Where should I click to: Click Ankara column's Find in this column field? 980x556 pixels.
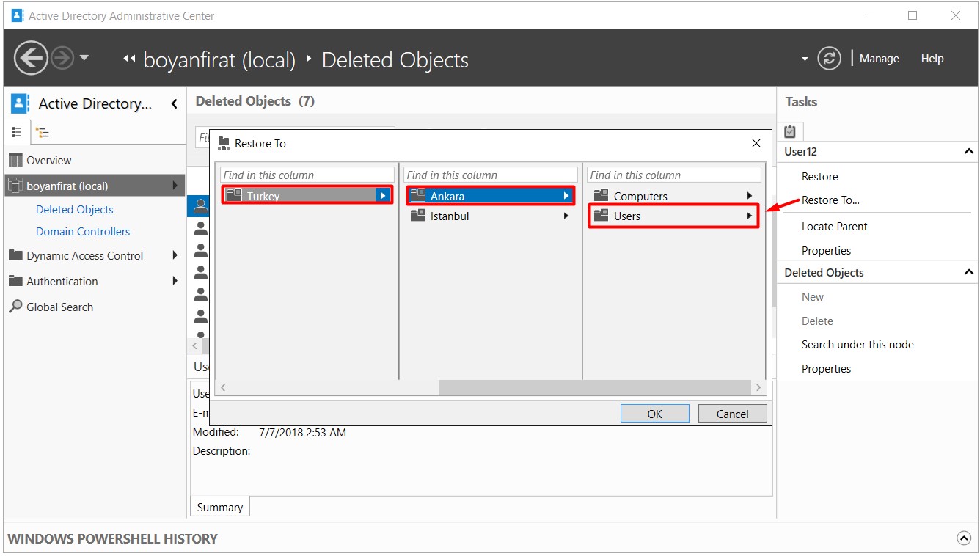[x=491, y=175]
